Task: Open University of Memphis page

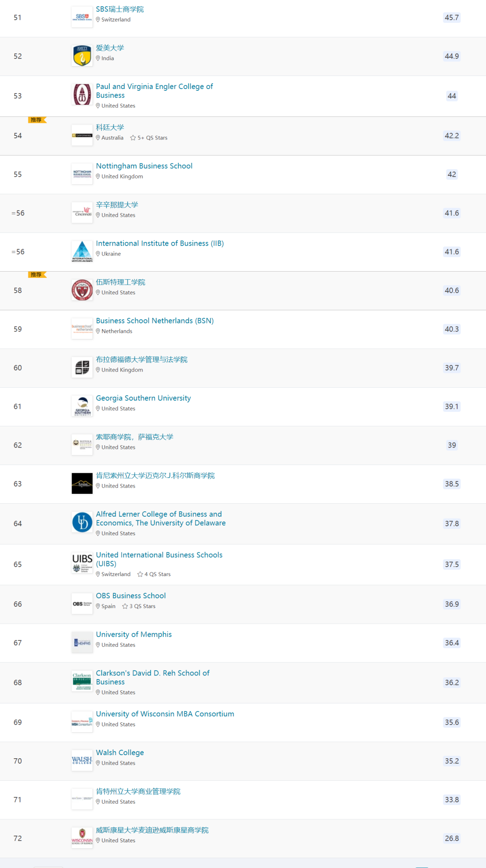Action: point(134,635)
